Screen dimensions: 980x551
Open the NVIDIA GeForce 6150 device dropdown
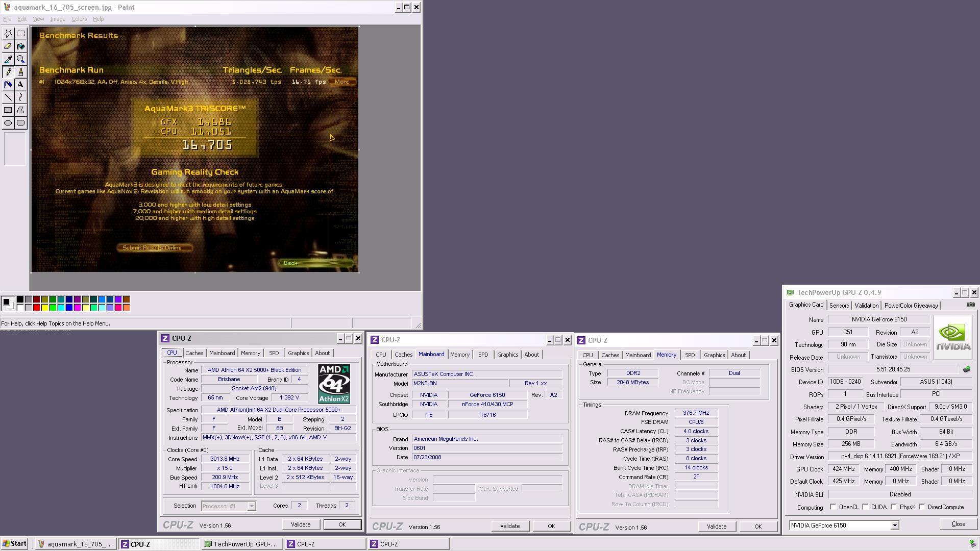point(894,525)
